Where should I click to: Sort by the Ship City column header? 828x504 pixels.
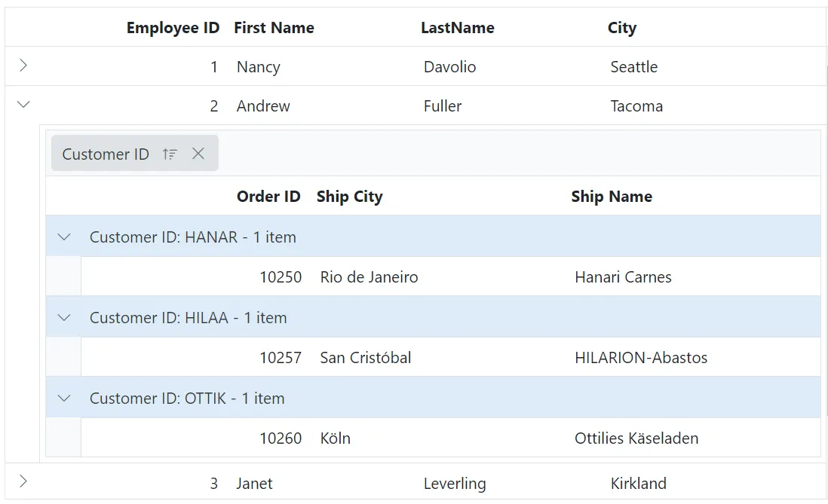click(349, 196)
